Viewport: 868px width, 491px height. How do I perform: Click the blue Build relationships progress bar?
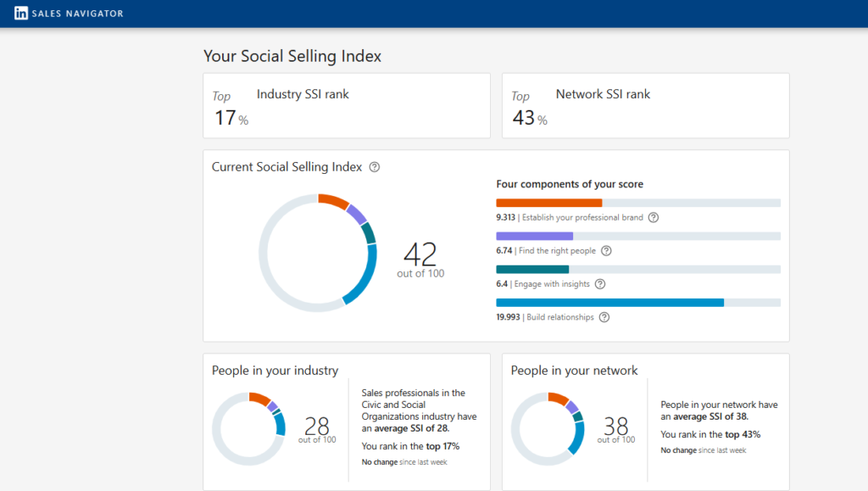click(x=610, y=303)
